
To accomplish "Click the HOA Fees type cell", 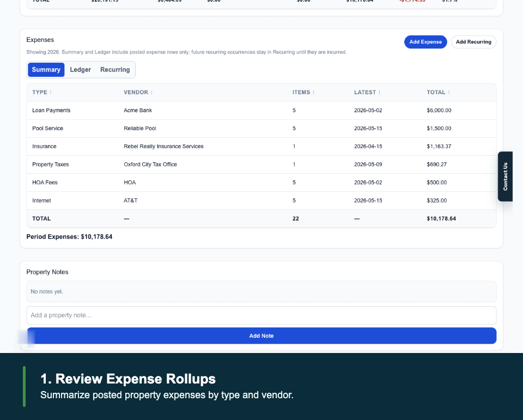I will pos(45,182).
